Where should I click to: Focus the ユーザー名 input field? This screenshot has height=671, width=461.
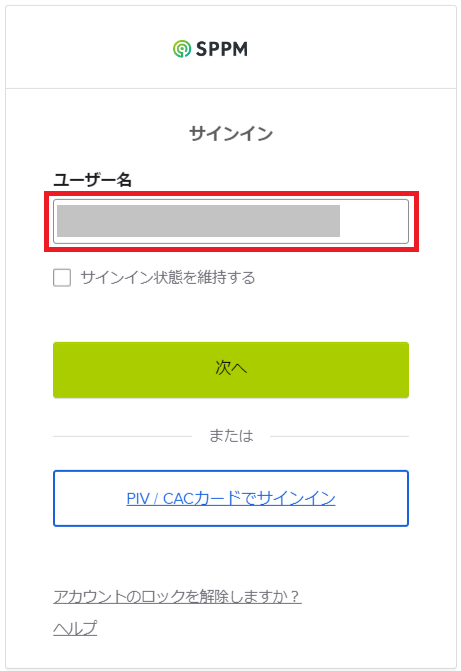click(231, 221)
